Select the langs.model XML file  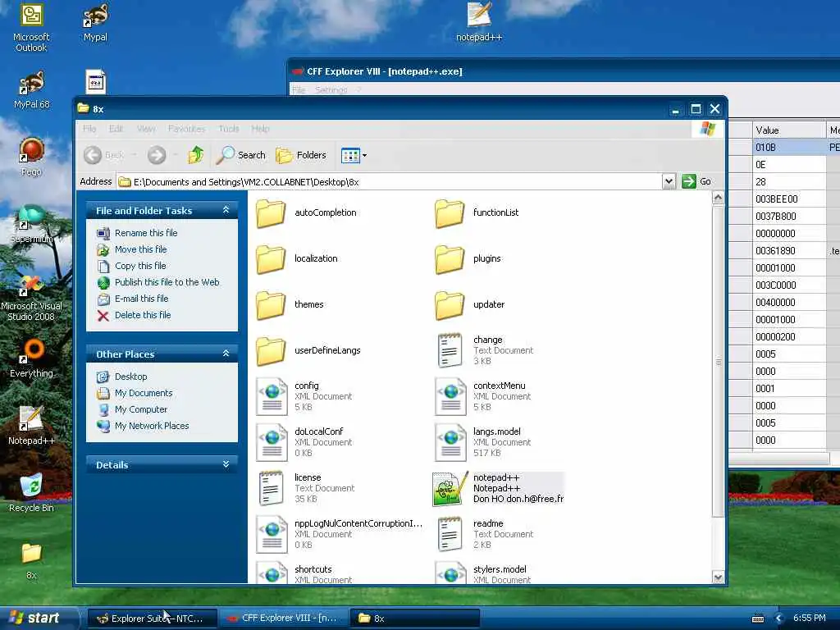482,442
